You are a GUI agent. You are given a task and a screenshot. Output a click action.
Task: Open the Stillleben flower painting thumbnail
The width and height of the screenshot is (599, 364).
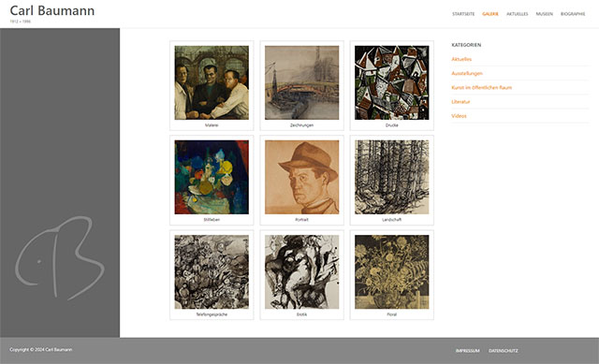point(212,177)
